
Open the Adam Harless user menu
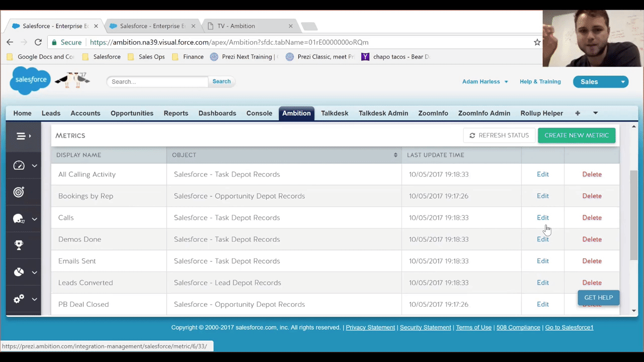coord(485,81)
